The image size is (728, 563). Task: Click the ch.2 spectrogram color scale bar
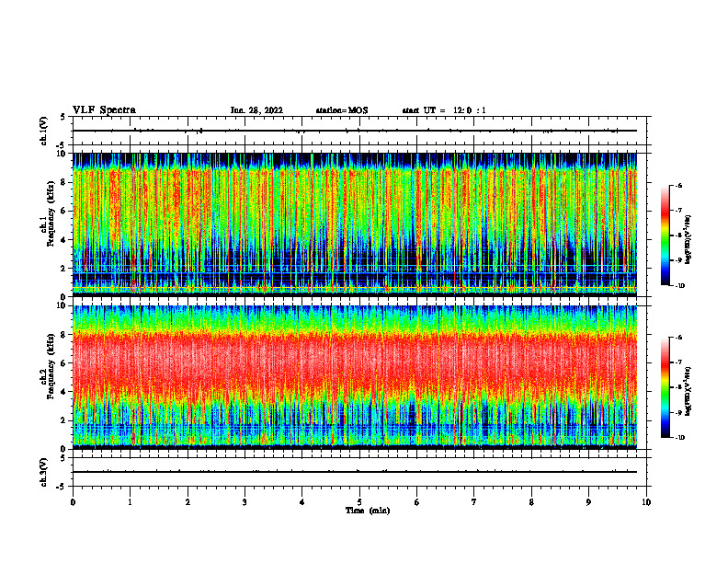(665, 387)
